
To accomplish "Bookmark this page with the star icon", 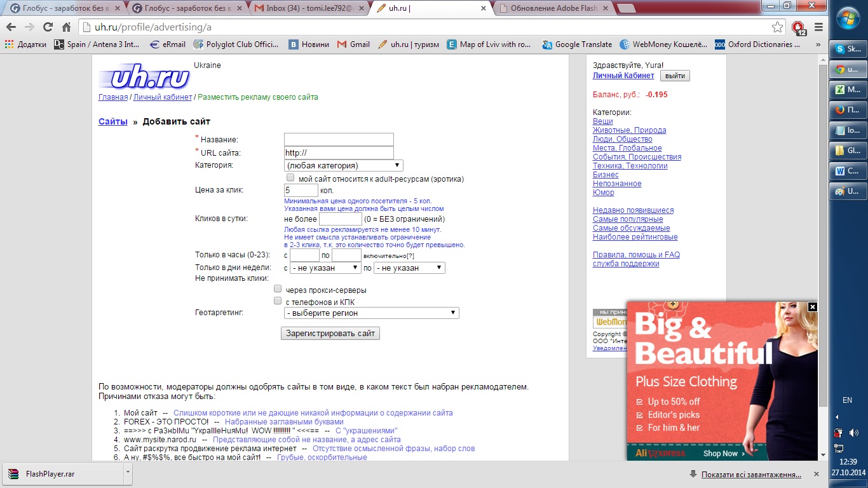I will click(x=778, y=27).
